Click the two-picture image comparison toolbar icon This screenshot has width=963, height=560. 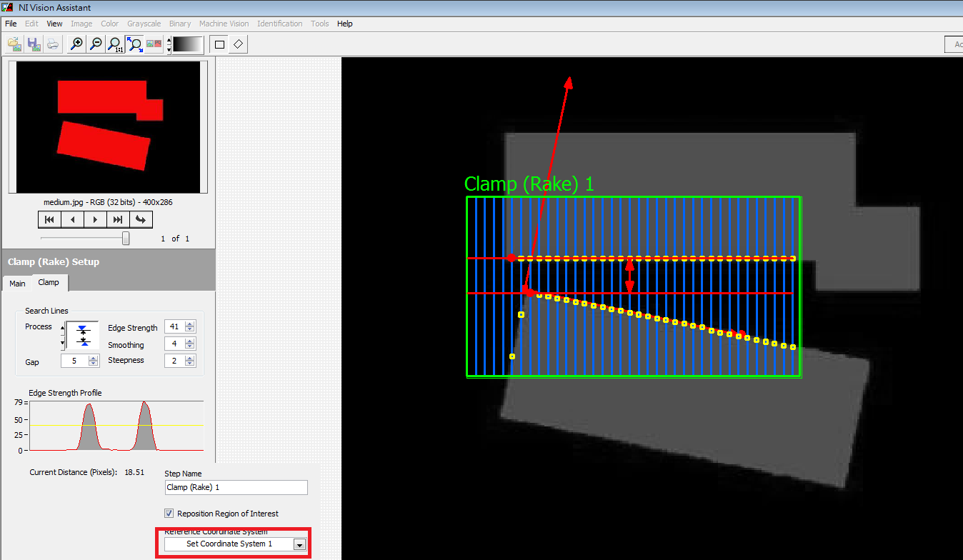154,44
